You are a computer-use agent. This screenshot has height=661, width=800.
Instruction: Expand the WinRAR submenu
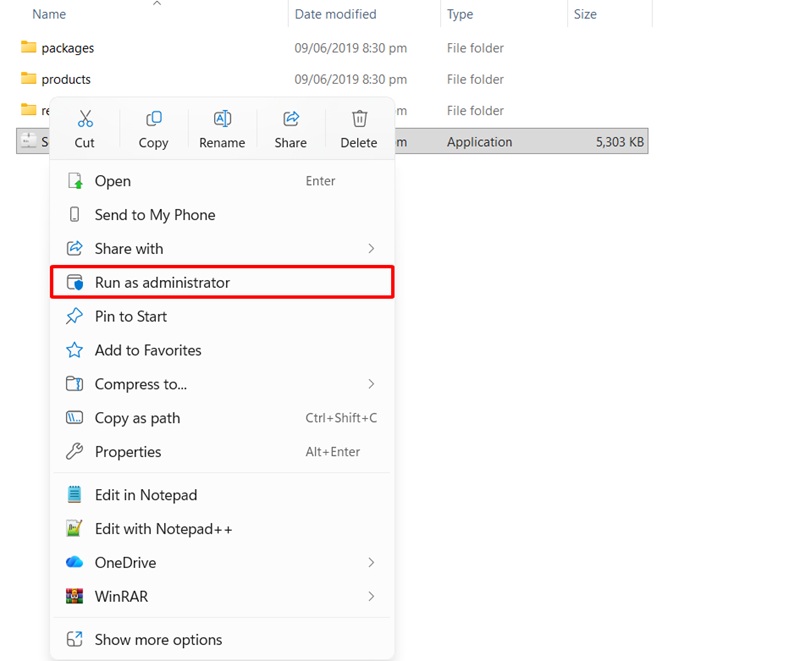tap(371, 597)
